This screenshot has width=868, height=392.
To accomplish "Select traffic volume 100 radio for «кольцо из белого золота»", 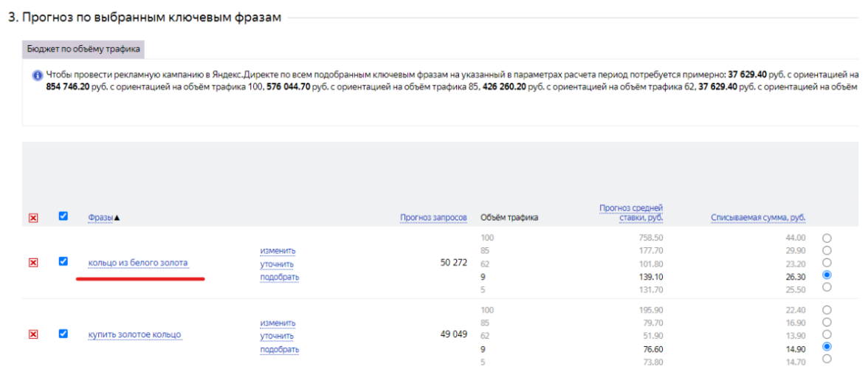I will [x=827, y=238].
